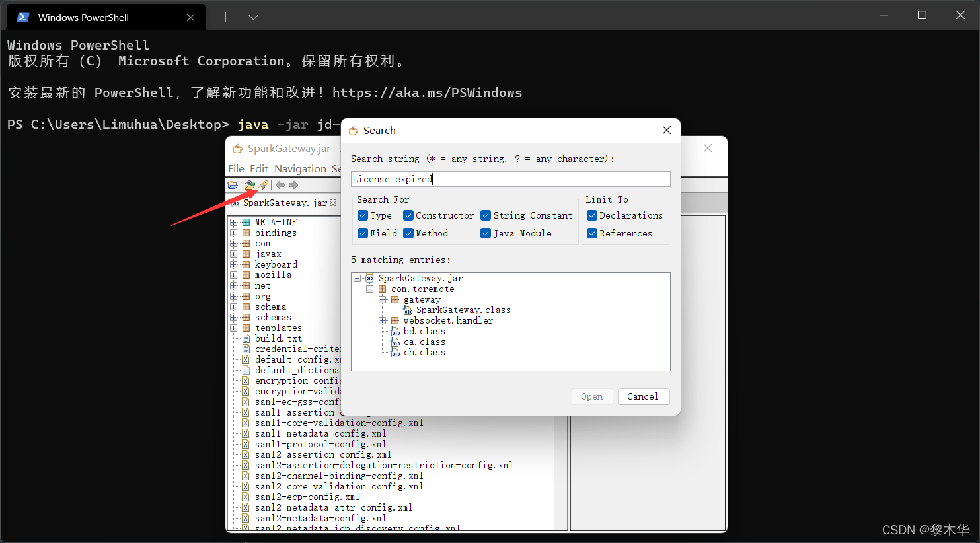The height and width of the screenshot is (543, 980).
Task: Click SparkGateway.jar icon in search results
Action: point(369,278)
